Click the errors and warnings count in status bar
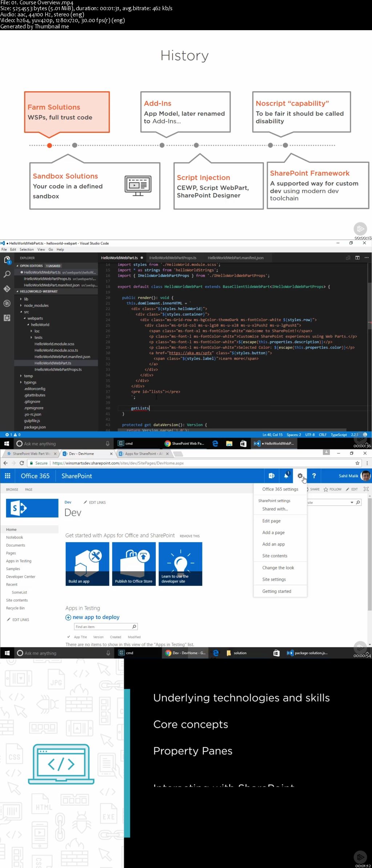The height and width of the screenshot is (868, 372). click(13, 435)
